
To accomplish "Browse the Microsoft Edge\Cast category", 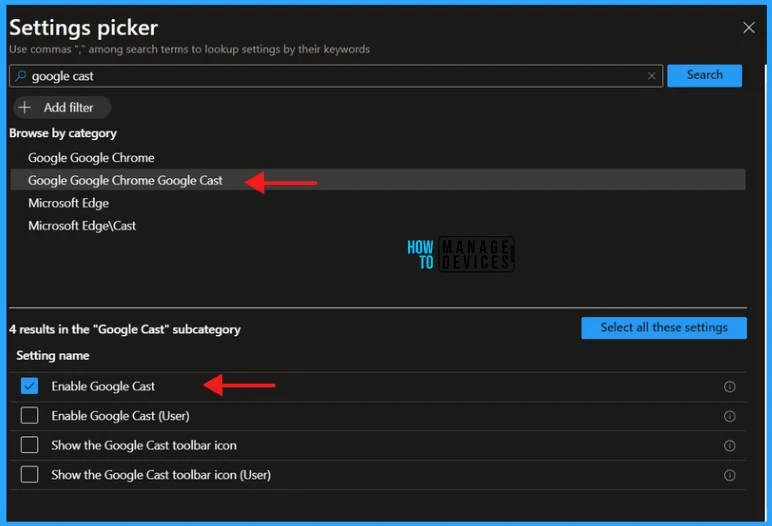I will click(x=82, y=226).
